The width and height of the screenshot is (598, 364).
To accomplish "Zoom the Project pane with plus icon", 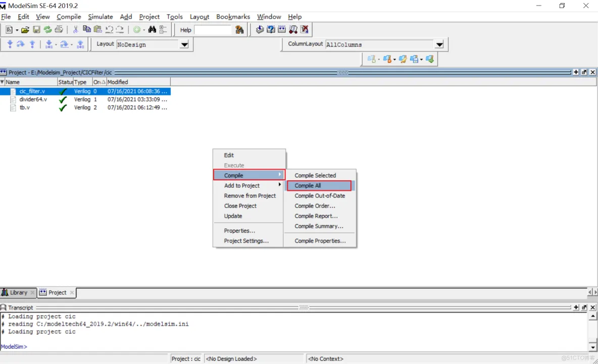I will pyautogui.click(x=576, y=72).
